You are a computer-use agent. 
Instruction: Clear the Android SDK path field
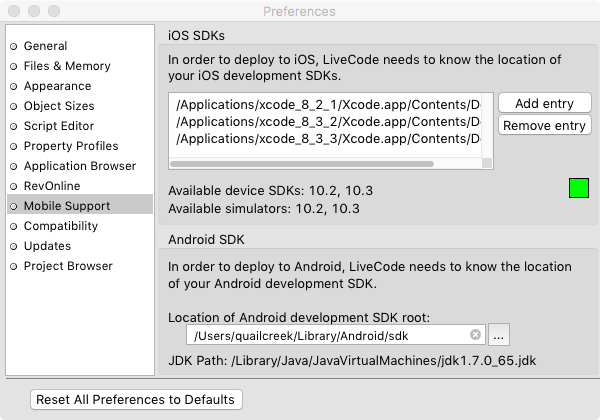[x=475, y=335]
